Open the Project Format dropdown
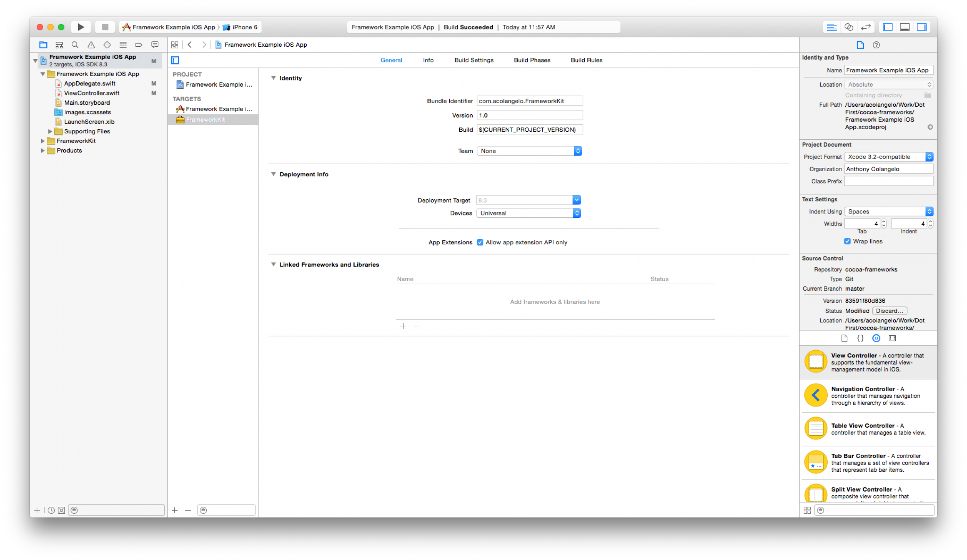The height and width of the screenshot is (560, 967). pyautogui.click(x=888, y=157)
